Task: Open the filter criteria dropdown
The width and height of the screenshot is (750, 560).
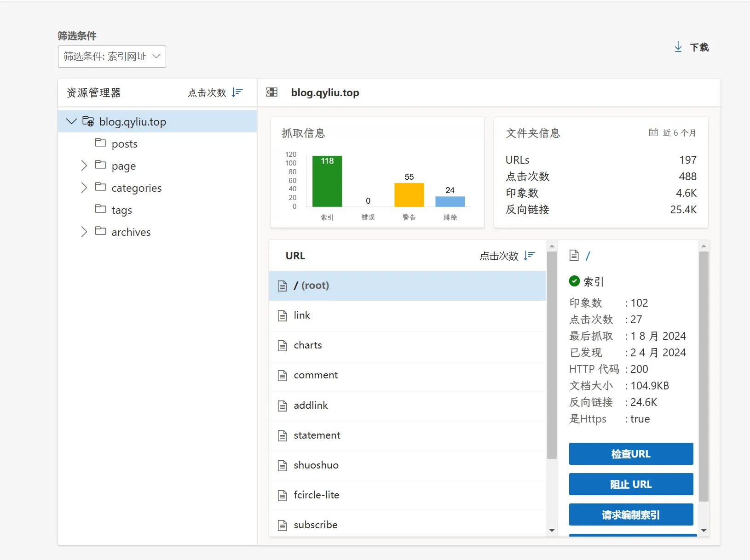Action: tap(112, 57)
